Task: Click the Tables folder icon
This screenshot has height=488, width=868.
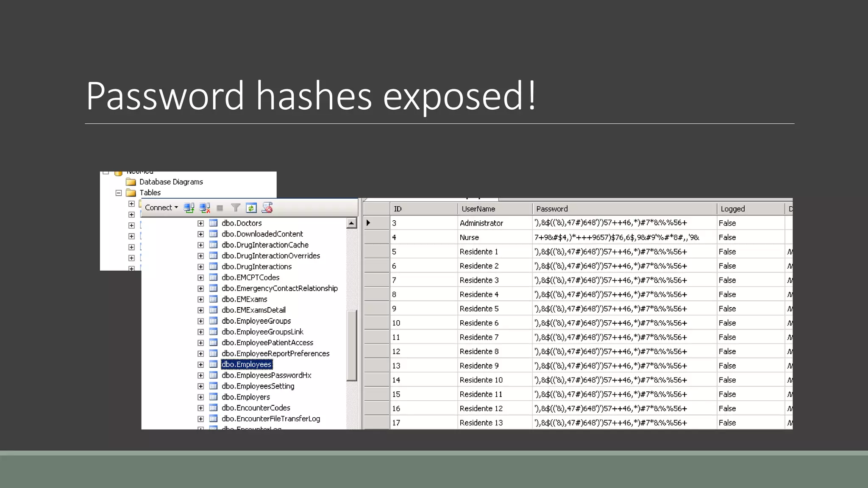Action: pos(131,193)
